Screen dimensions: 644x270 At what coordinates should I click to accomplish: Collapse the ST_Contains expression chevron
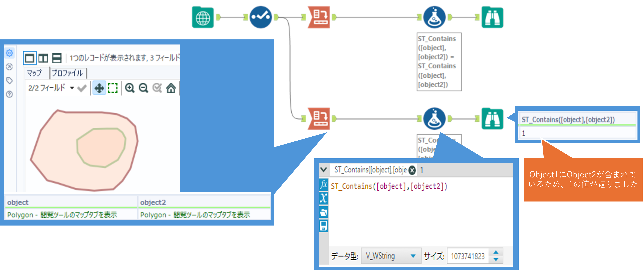point(324,170)
